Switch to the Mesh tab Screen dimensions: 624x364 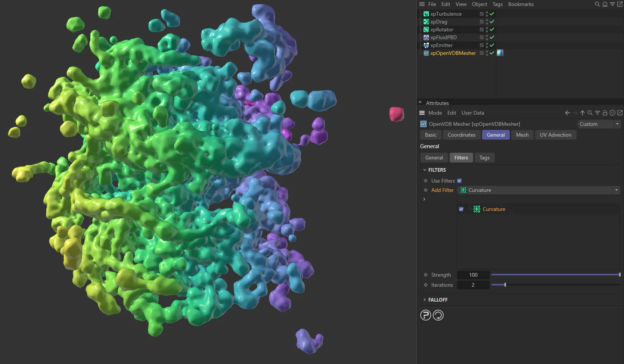(x=522, y=135)
